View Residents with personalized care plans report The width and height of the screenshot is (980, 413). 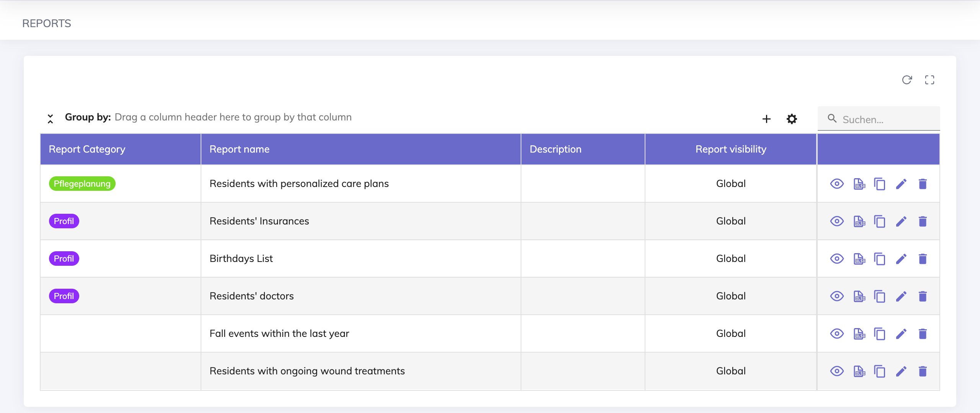tap(837, 184)
